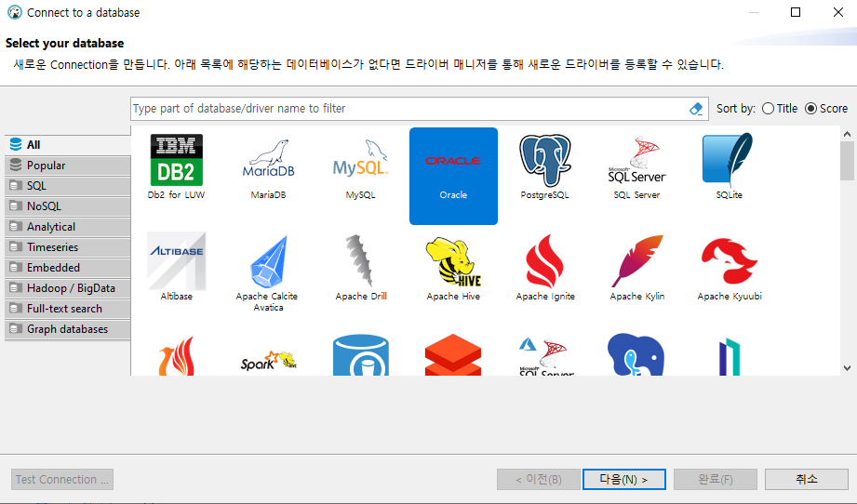Show the Embedded databases category

coord(68,268)
